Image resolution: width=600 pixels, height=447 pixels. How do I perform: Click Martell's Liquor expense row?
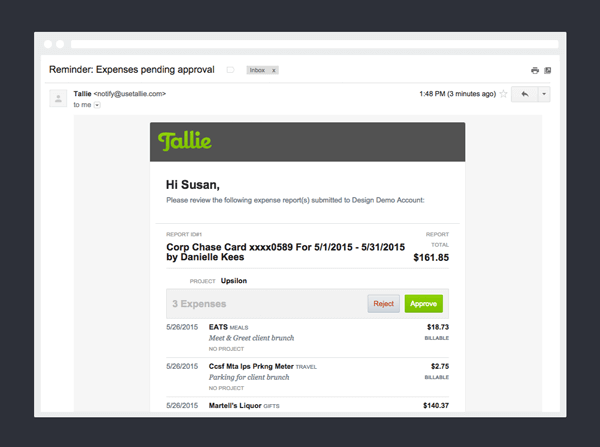point(307,406)
